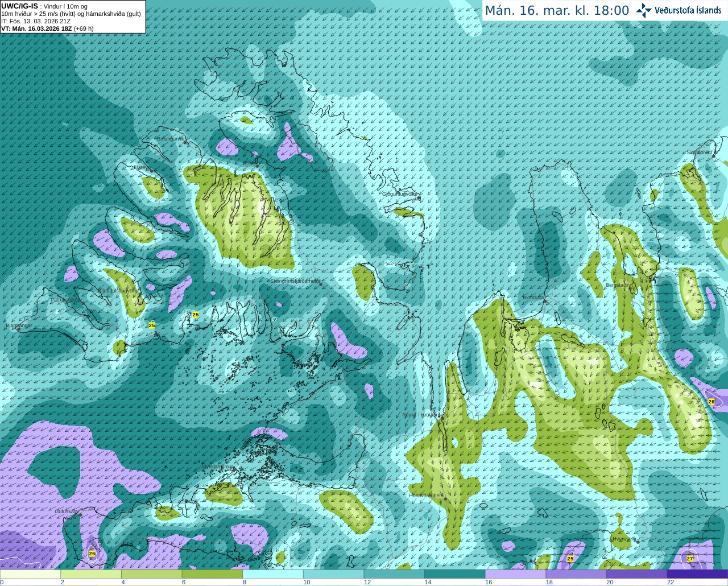Viewport: 728px width, 586px height.
Task: Click the yellow 26 gust marker near Gufuskálar
Action: pyautogui.click(x=92, y=554)
